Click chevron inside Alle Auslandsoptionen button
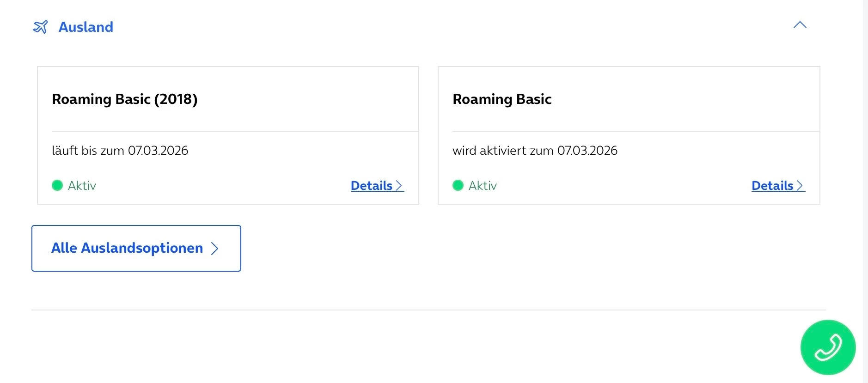 coord(214,249)
